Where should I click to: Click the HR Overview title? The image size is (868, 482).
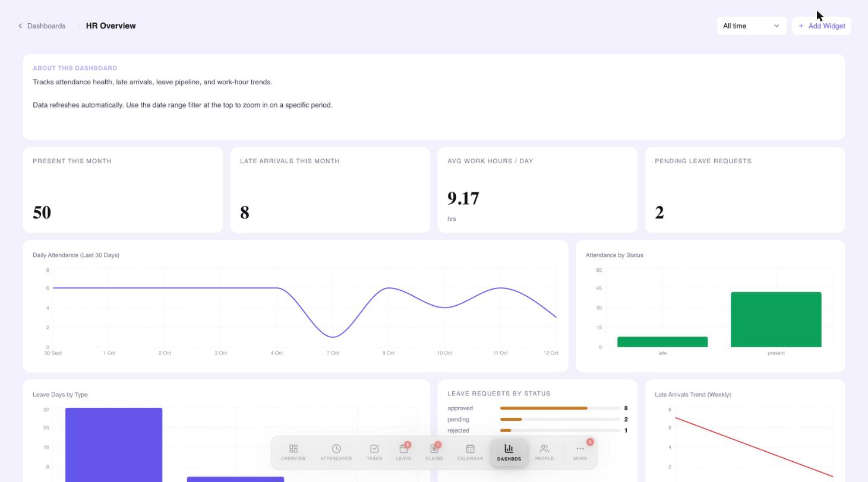(x=111, y=26)
